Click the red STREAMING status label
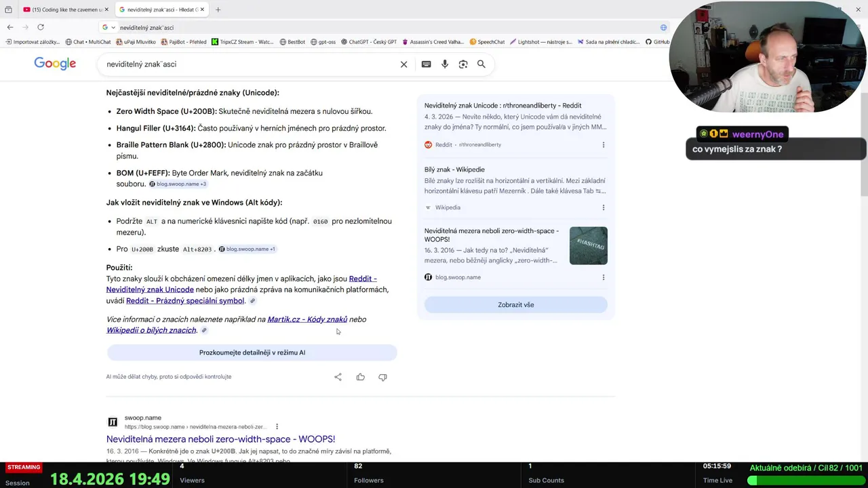Viewport: 868px width, 488px height. 24,467
